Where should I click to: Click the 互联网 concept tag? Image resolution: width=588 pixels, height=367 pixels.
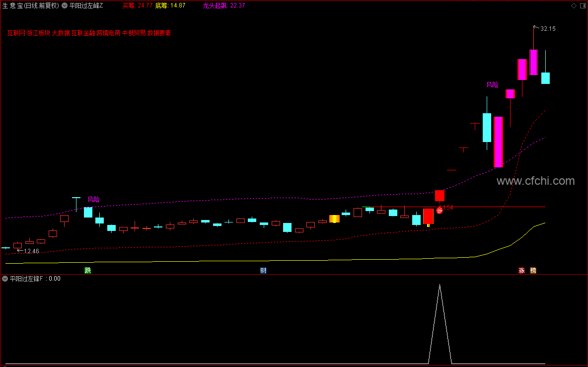(16, 33)
